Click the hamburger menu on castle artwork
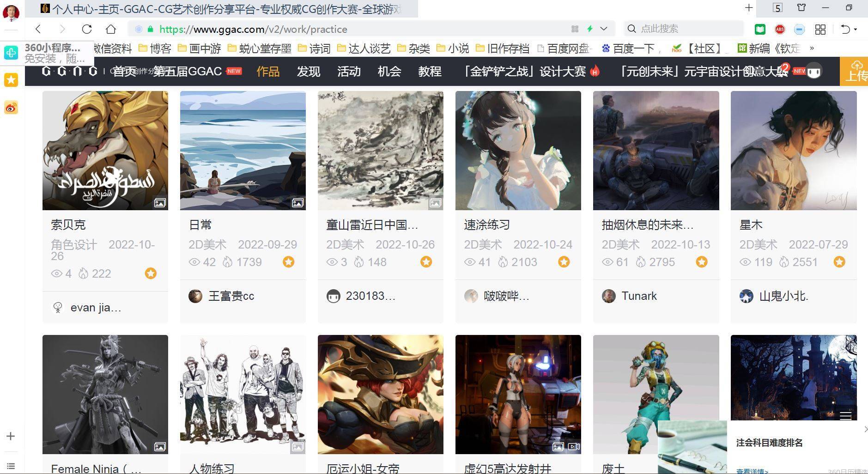This screenshot has width=868, height=474. (846, 416)
